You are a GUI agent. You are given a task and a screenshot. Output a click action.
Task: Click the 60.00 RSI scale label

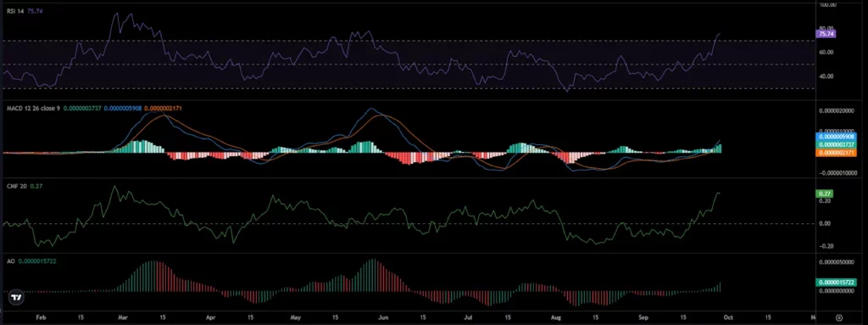tap(826, 52)
